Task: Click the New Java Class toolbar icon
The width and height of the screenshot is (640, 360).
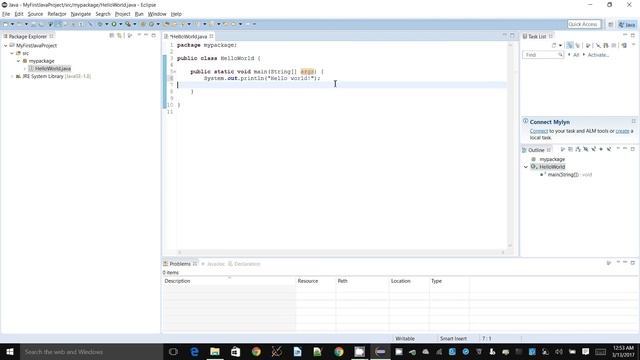Action: pos(151,24)
